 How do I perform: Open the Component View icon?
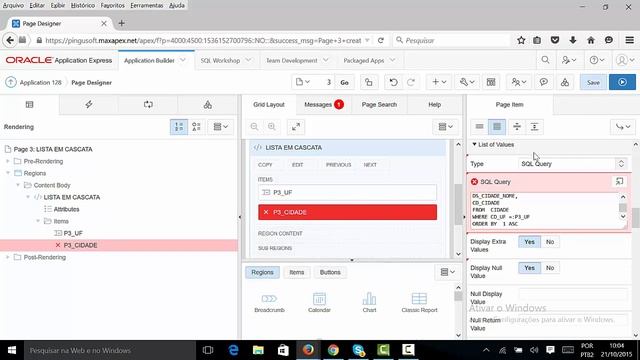coord(491,82)
